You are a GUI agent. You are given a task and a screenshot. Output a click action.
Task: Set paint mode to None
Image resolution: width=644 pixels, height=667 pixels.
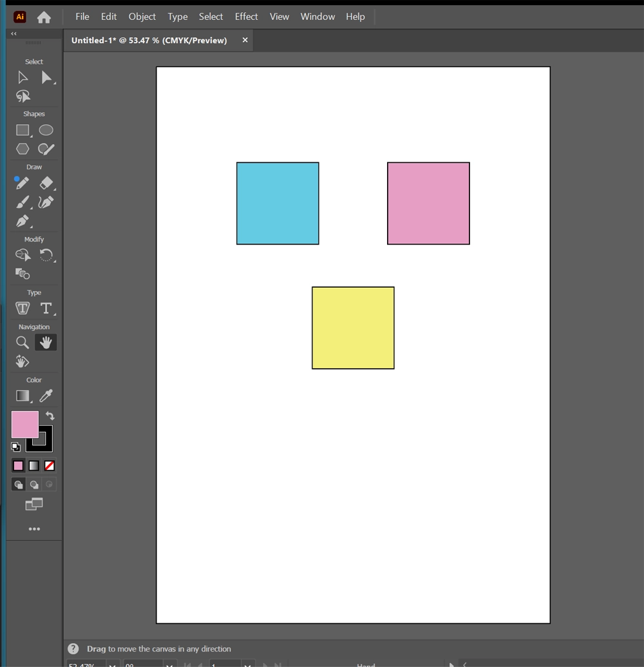[x=49, y=465]
